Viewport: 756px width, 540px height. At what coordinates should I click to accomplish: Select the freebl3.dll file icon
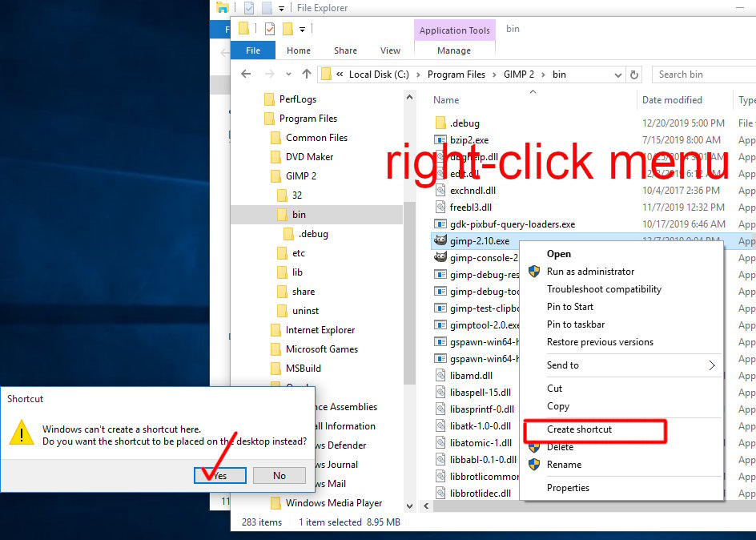pyautogui.click(x=440, y=208)
